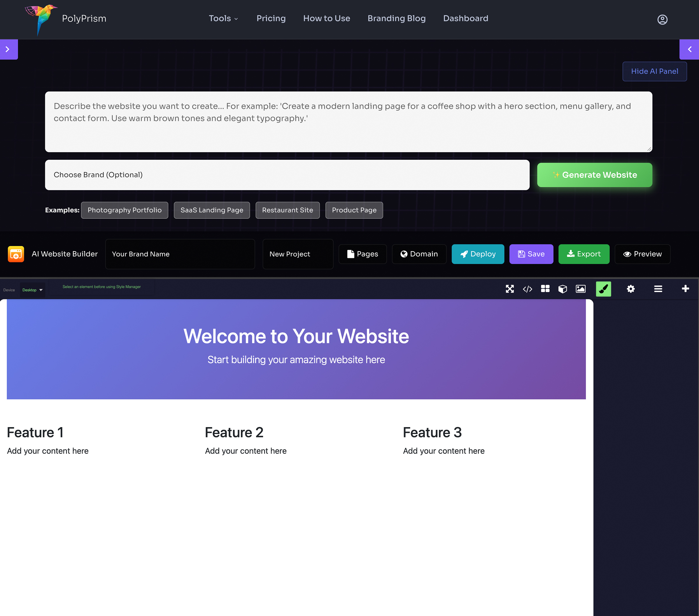Open the image asset manager icon
Viewport: 699px width, 616px height.
(580, 289)
